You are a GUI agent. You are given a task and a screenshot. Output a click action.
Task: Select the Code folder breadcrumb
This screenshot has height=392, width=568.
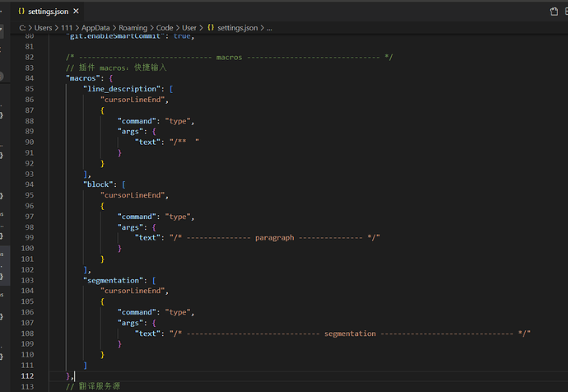tap(165, 27)
